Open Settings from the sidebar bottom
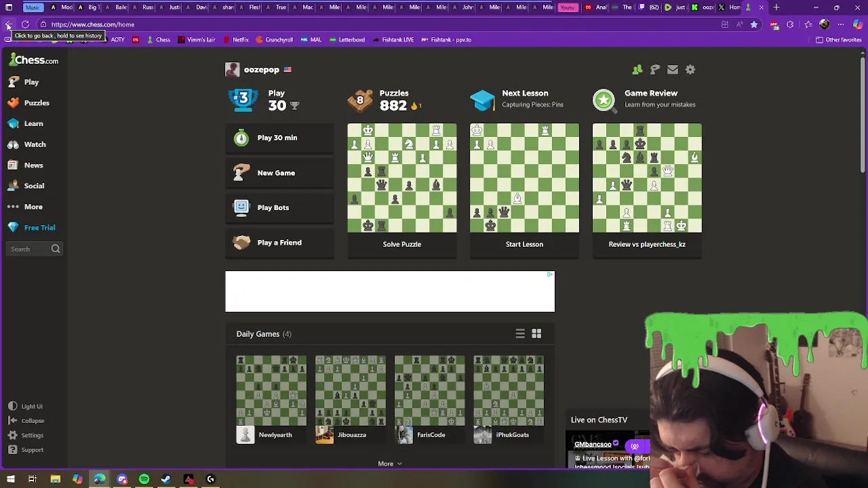Image resolution: width=868 pixels, height=488 pixels. [x=26, y=435]
